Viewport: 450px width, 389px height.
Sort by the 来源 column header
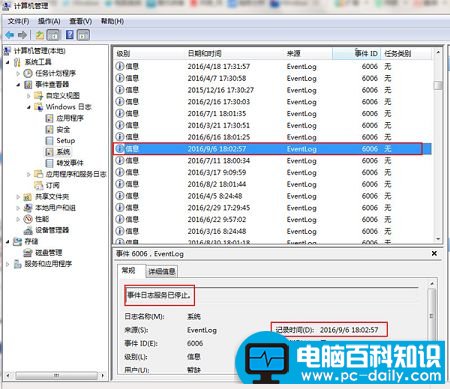293,54
